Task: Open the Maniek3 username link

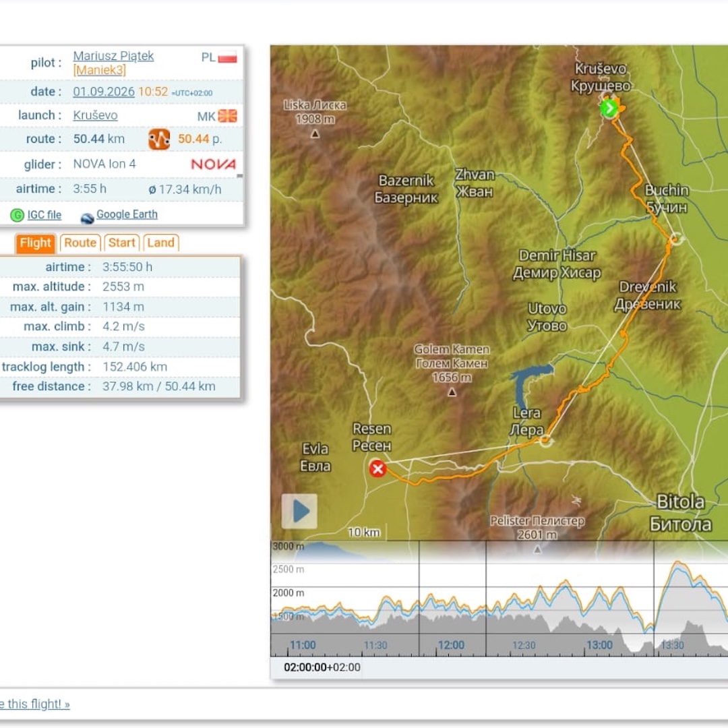Action: click(99, 70)
